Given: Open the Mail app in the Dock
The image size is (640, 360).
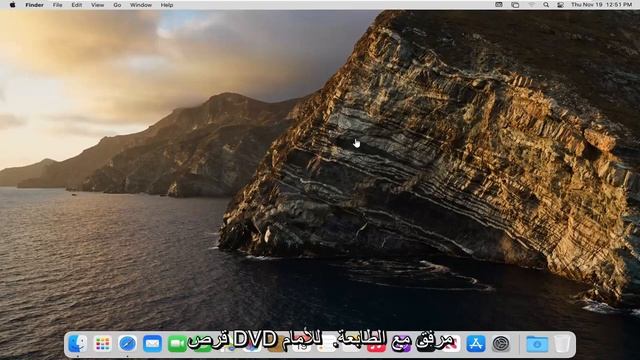Looking at the screenshot, I should (152, 344).
